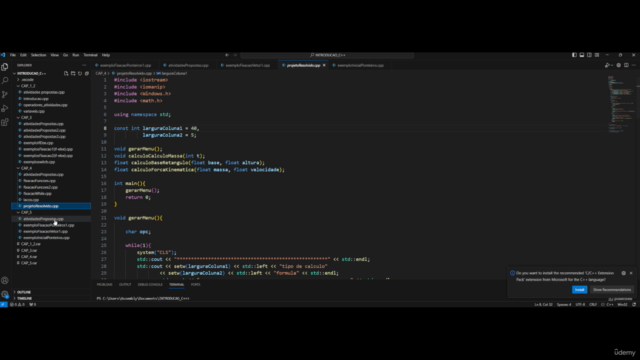Switch to the PORTS panel tab
Viewport: 640px width, 360px height.
click(196, 284)
